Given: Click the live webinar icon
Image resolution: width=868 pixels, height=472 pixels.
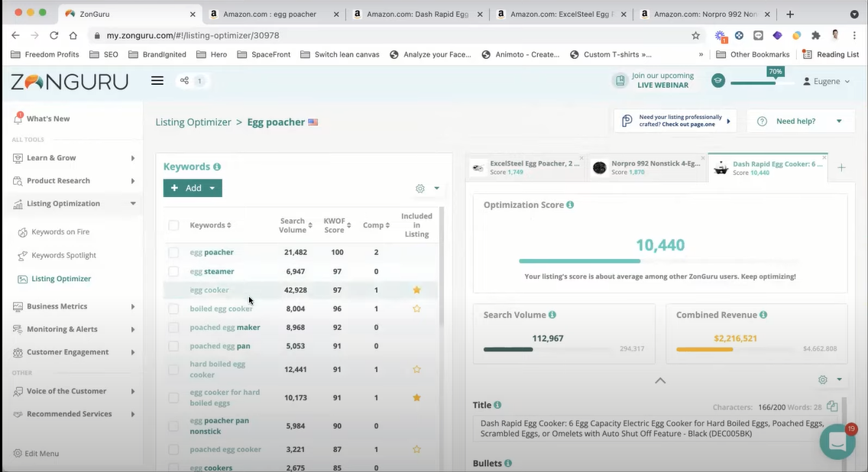Looking at the screenshot, I should [x=620, y=81].
